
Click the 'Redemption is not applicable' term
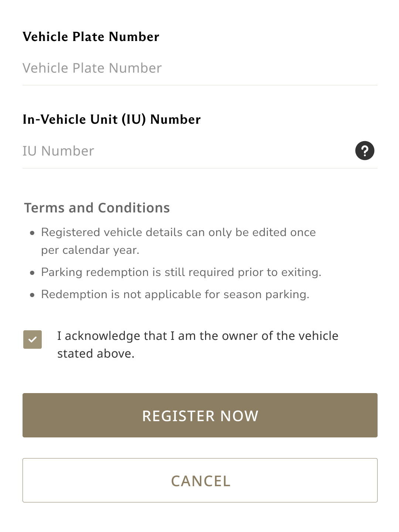175,294
